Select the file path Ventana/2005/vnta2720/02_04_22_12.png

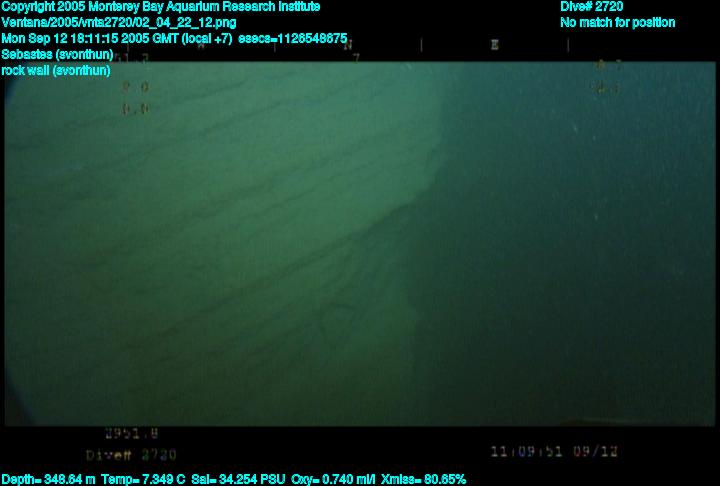pos(119,23)
